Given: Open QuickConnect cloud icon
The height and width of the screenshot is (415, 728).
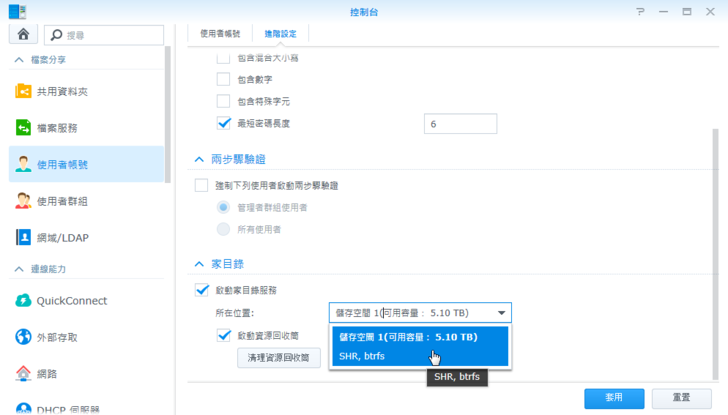Looking at the screenshot, I should (x=23, y=300).
